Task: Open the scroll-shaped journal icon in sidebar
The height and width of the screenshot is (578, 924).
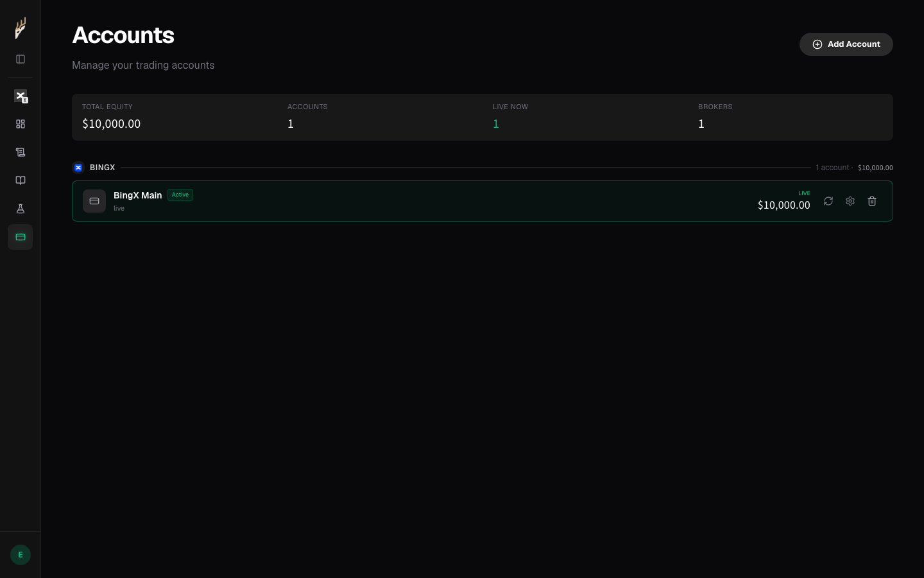Action: [21, 152]
